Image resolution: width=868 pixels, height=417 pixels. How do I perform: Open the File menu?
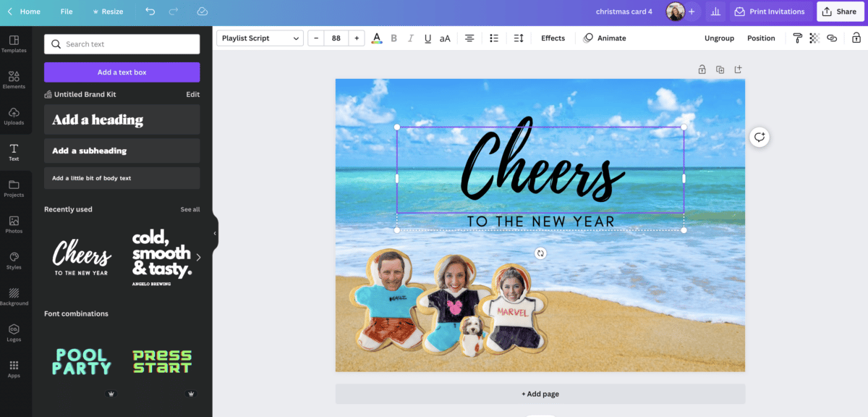67,12
